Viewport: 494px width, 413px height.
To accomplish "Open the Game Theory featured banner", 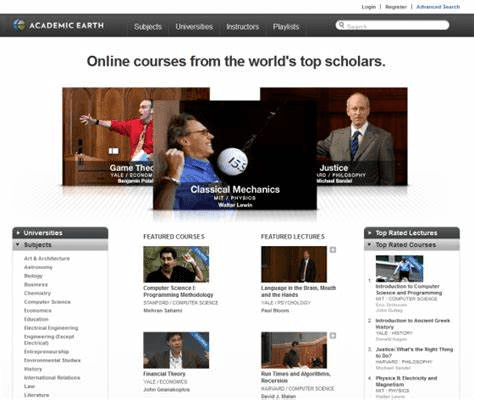I will tap(107, 136).
